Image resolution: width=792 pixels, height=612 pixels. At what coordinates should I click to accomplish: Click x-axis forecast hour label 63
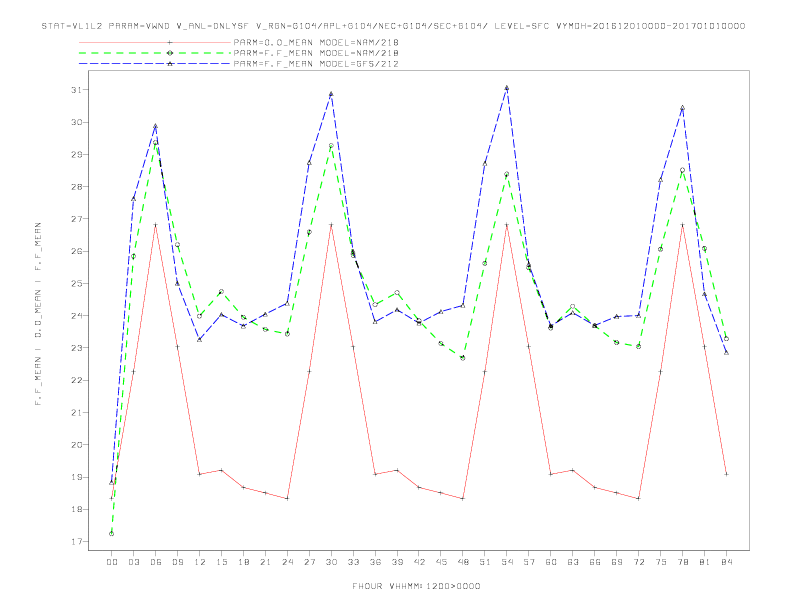tap(573, 562)
